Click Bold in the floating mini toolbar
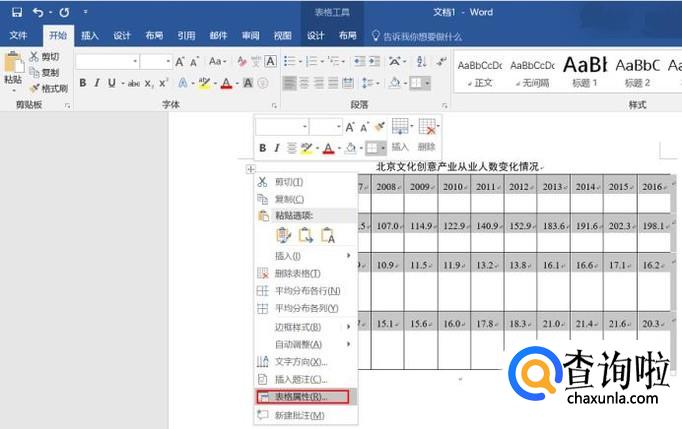The image size is (682, 429). pos(262,148)
